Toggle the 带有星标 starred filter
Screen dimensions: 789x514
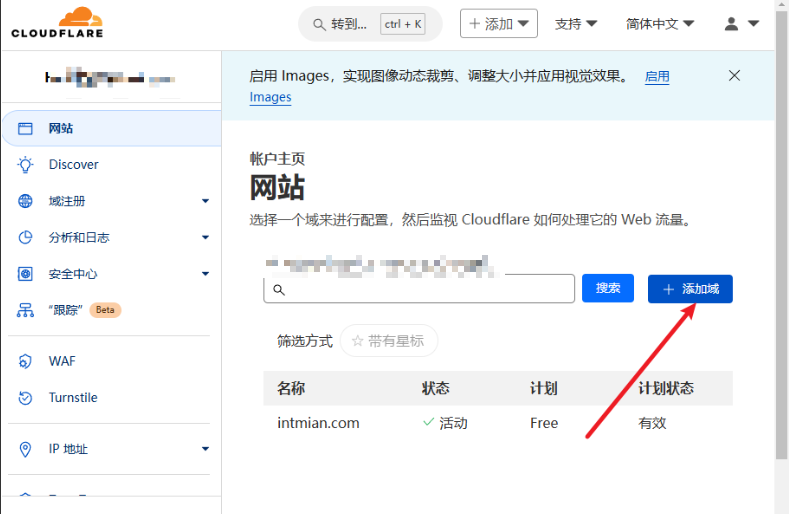pyautogui.click(x=389, y=341)
